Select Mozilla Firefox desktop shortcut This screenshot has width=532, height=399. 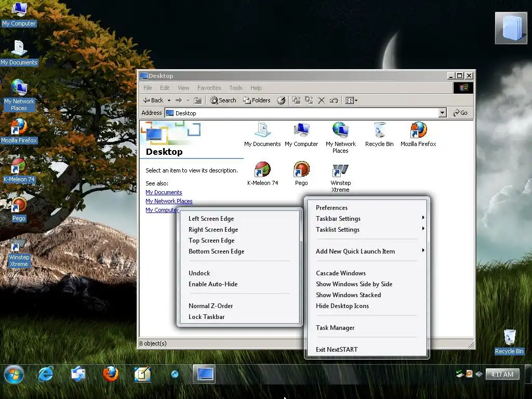click(x=19, y=131)
